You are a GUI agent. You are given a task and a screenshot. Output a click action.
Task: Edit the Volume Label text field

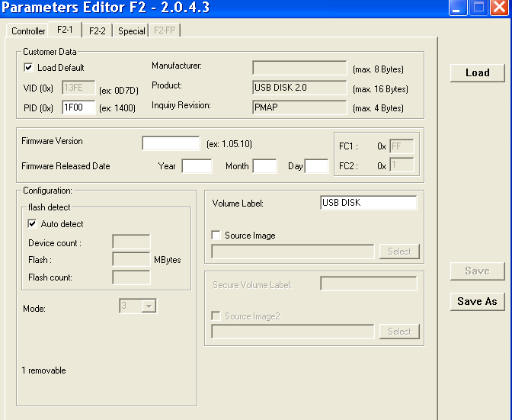pos(368,203)
